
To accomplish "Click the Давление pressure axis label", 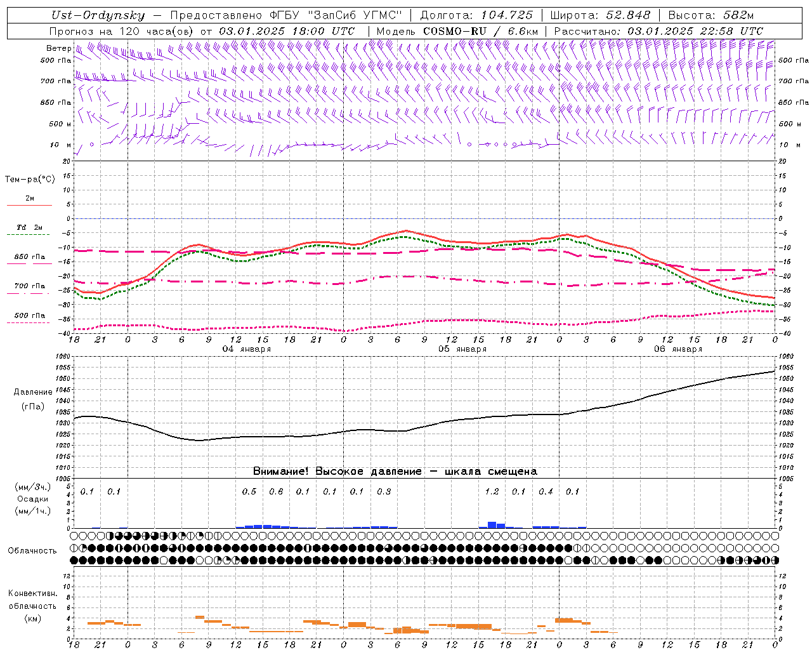I will tap(33, 392).
